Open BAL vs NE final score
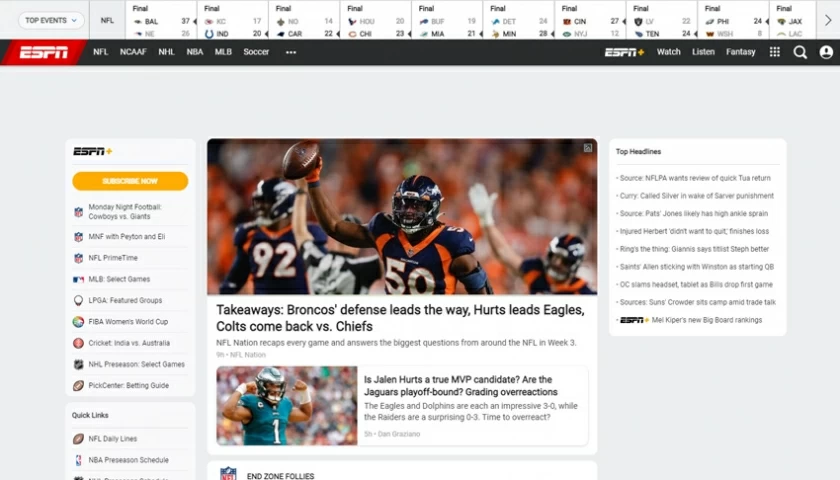The image size is (840, 480). tap(162, 21)
